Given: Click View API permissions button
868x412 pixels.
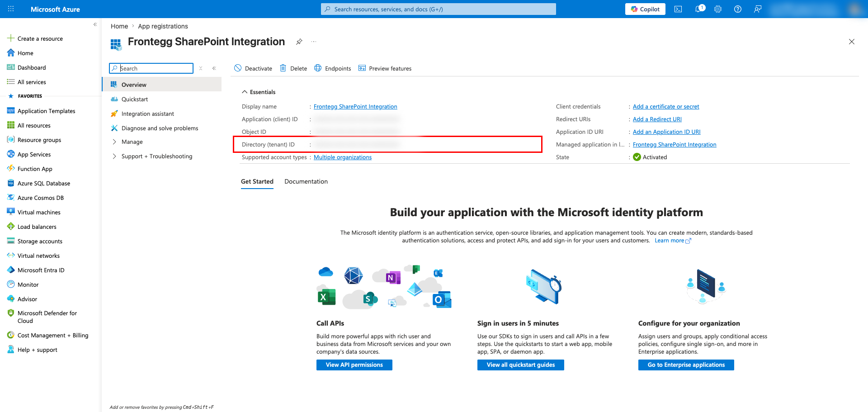Looking at the screenshot, I should coord(354,365).
